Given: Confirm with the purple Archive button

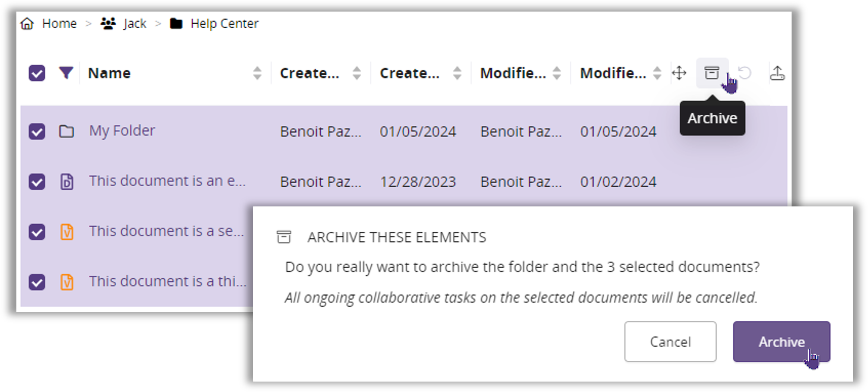Looking at the screenshot, I should (781, 341).
